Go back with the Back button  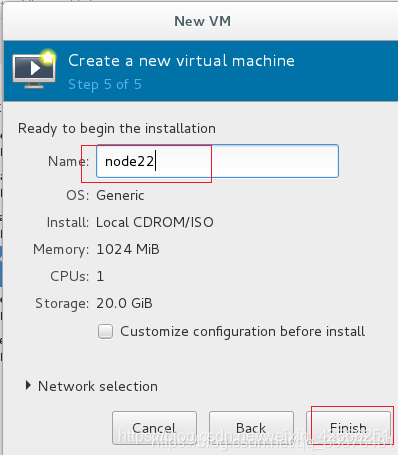click(251, 428)
